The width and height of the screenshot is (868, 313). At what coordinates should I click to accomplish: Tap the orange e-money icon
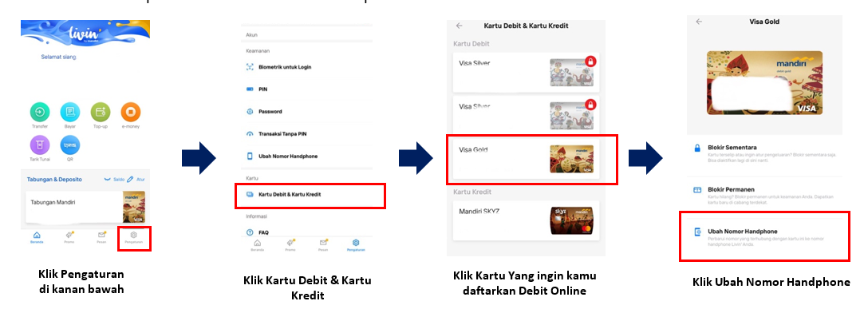[131, 112]
